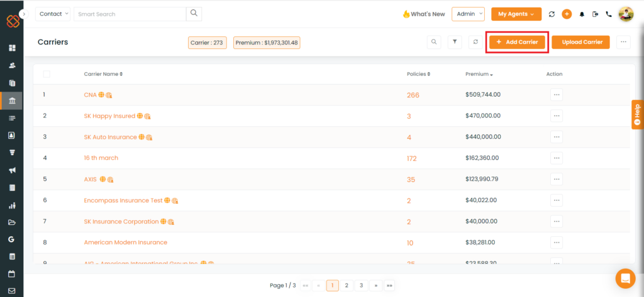Viewport: 644px width, 297px height.
Task: Tick the select-all carriers checkbox
Action: pyautogui.click(x=47, y=74)
